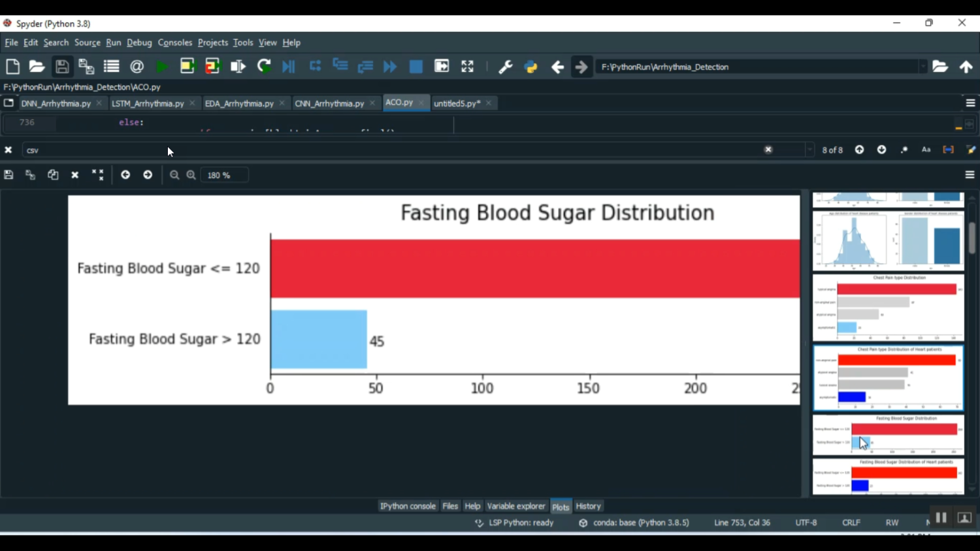
Task: Open the IPython console pane
Action: [408, 506]
